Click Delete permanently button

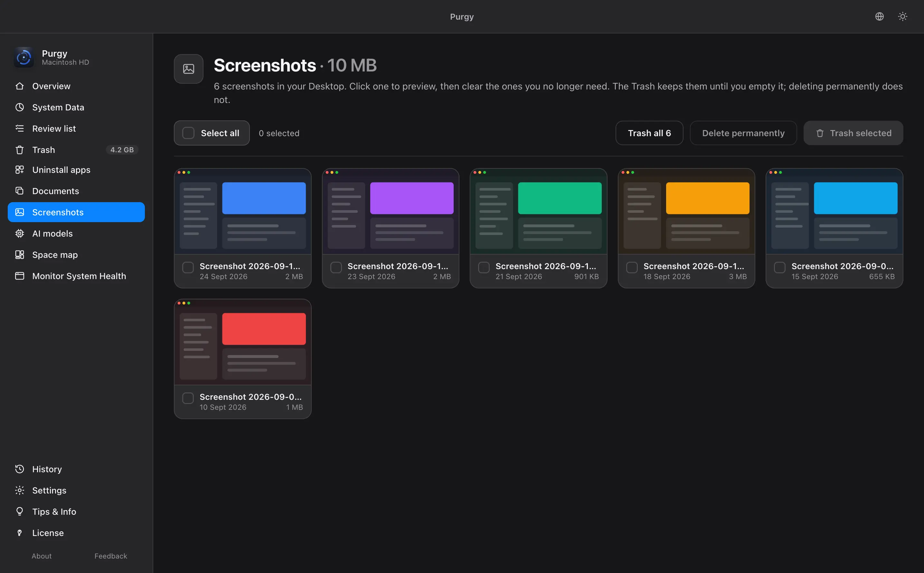click(x=743, y=133)
